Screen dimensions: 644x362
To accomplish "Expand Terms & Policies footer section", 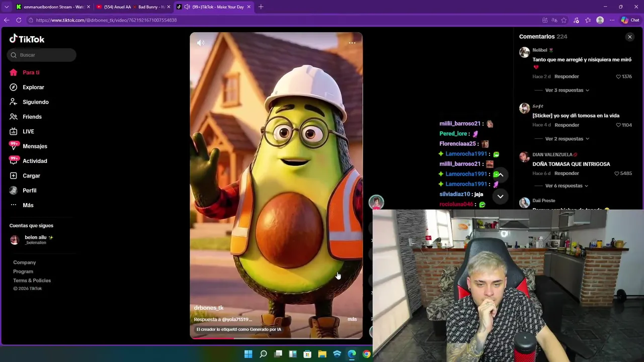I will (x=32, y=281).
